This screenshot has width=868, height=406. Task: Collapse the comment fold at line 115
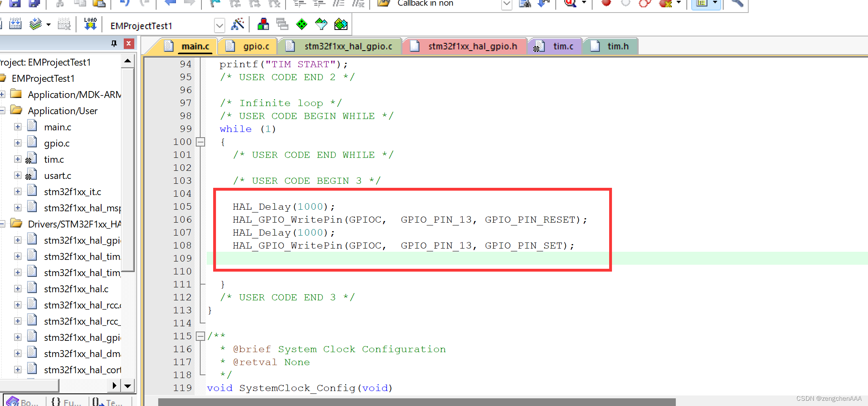pos(200,336)
